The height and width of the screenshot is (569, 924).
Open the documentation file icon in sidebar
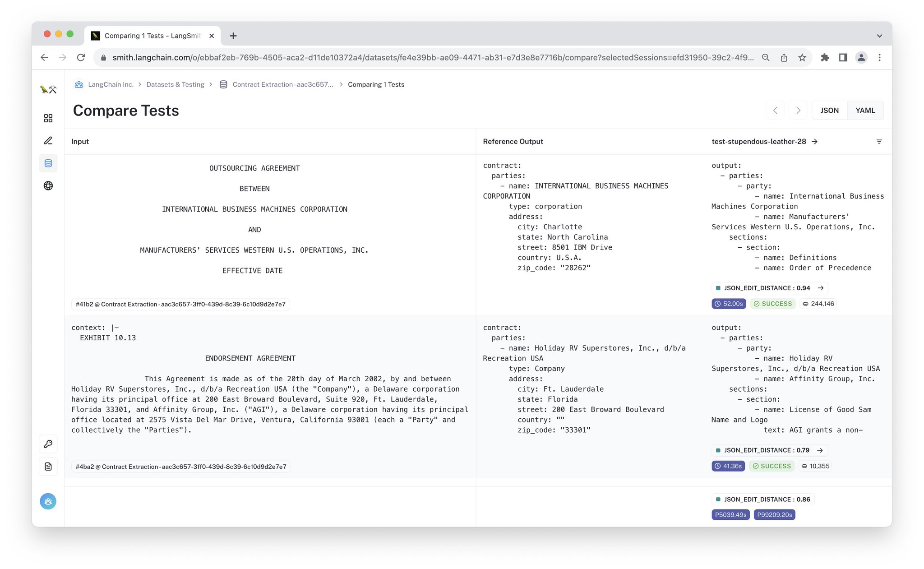pyautogui.click(x=48, y=467)
